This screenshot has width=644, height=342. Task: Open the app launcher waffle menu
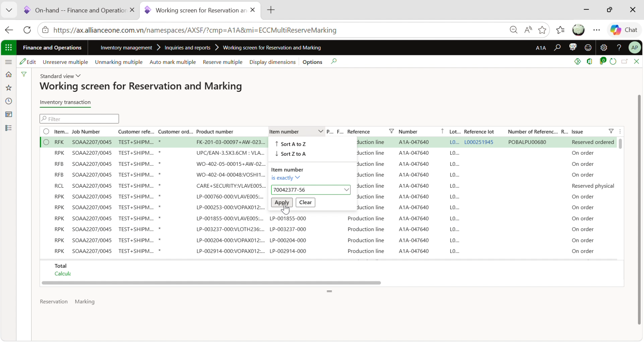pyautogui.click(x=9, y=47)
